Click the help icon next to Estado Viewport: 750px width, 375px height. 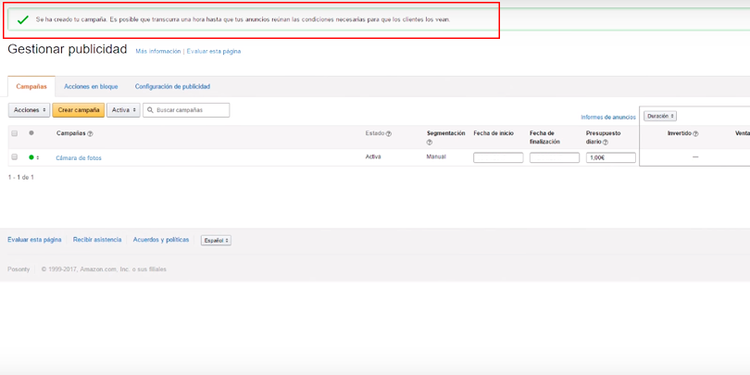tap(388, 134)
